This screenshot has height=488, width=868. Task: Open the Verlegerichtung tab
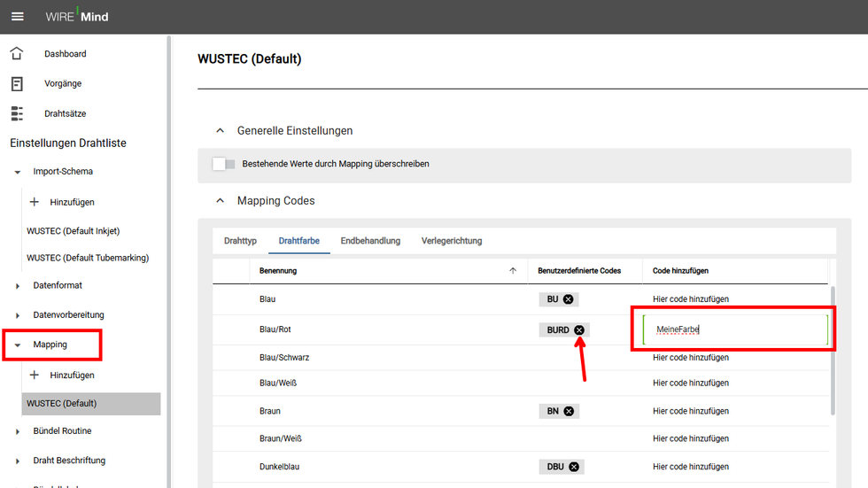[452, 241]
